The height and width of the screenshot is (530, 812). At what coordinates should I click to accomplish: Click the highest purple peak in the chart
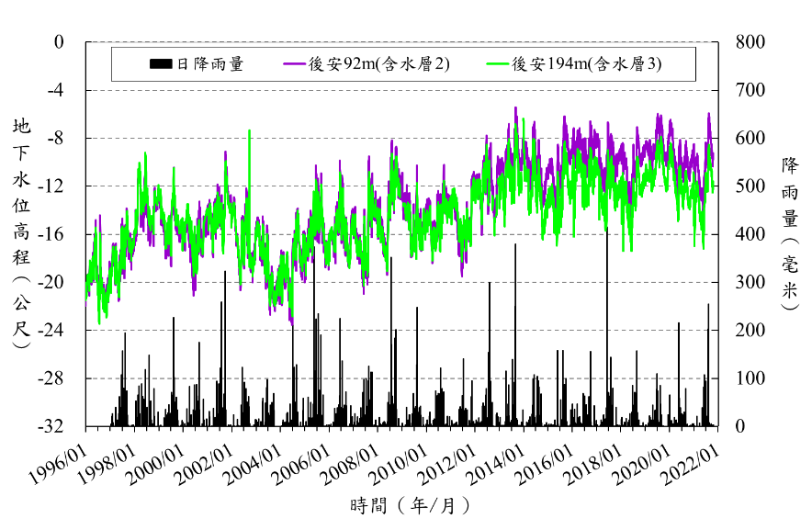point(515,108)
